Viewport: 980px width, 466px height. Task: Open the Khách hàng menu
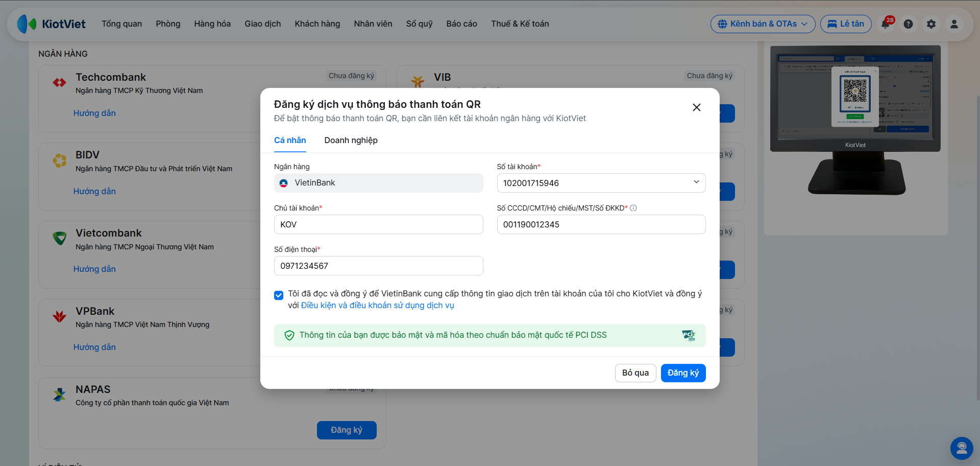pos(317,24)
